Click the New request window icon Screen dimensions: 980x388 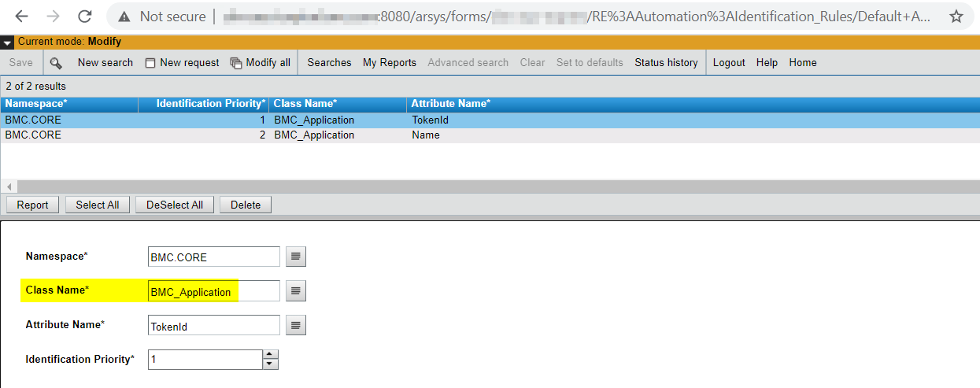150,63
